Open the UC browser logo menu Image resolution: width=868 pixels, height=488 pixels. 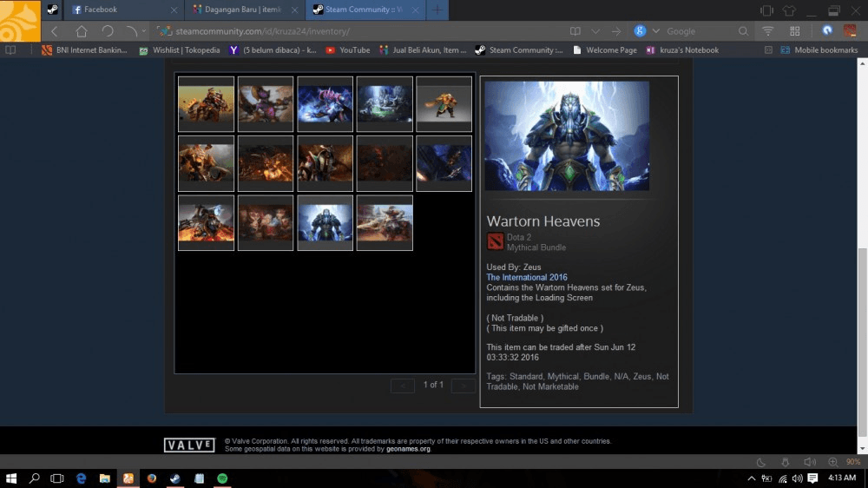[20, 21]
